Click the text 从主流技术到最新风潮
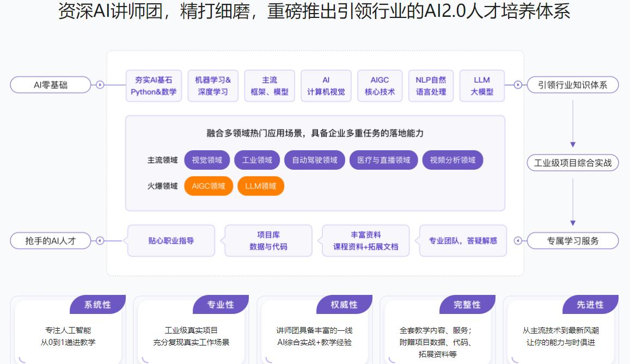The height and width of the screenshot is (364, 630). point(560,330)
